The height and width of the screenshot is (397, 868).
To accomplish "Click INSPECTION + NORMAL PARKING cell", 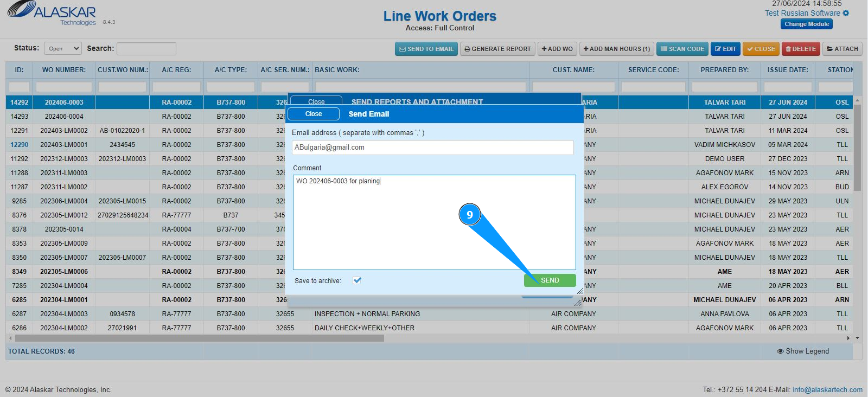I will pyautogui.click(x=367, y=314).
